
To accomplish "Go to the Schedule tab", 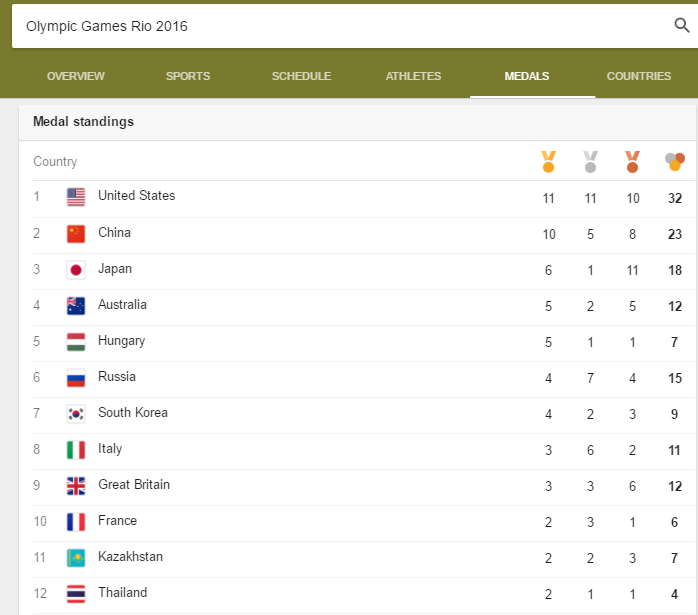I will point(301,76).
